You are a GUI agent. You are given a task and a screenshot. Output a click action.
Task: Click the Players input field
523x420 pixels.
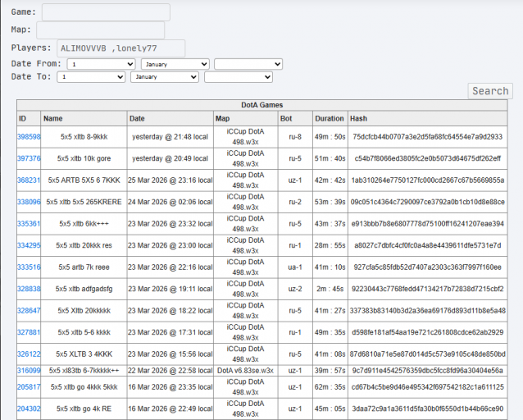point(121,48)
